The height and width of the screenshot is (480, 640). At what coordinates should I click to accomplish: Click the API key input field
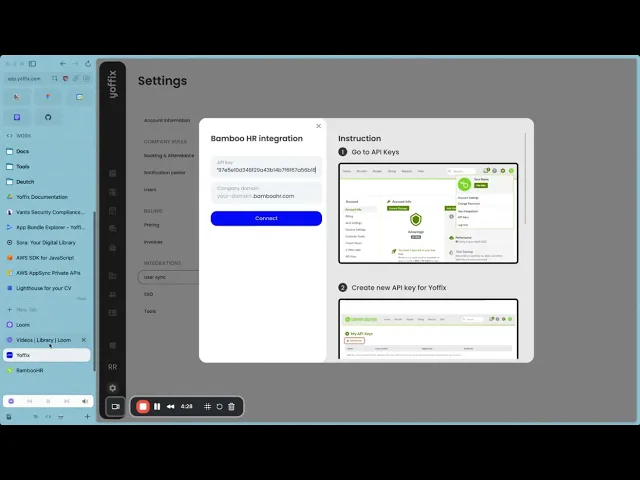266,167
